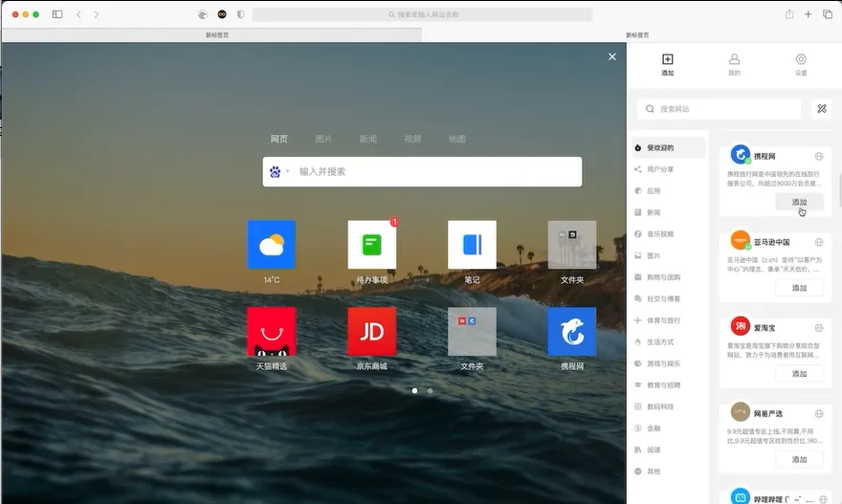
Task: Click the 搜索网站 search field
Action: pos(719,109)
